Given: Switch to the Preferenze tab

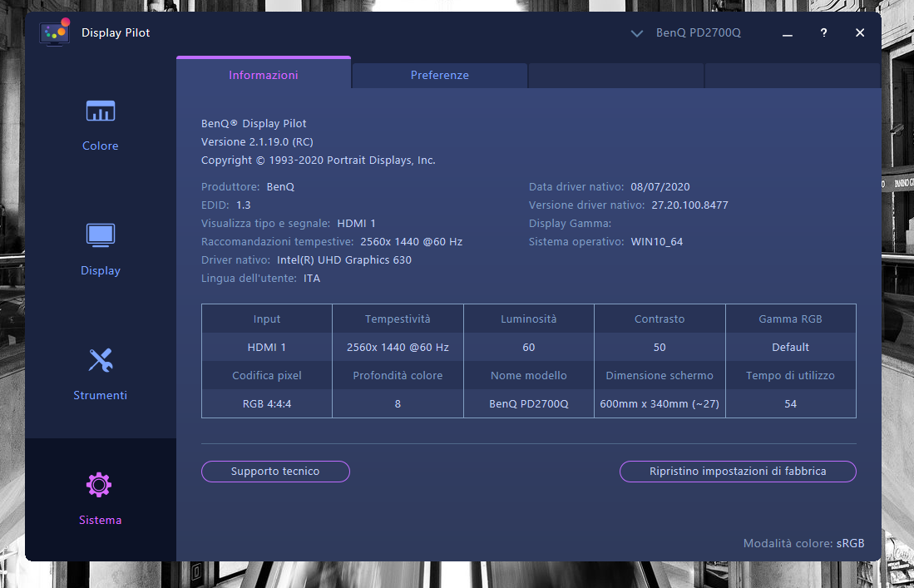Looking at the screenshot, I should [439, 75].
